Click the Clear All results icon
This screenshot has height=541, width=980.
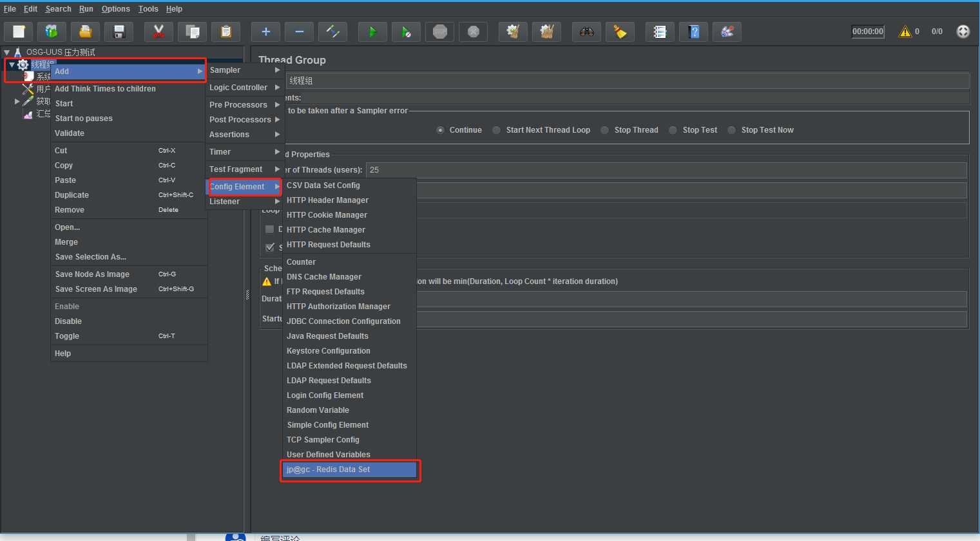coord(546,32)
